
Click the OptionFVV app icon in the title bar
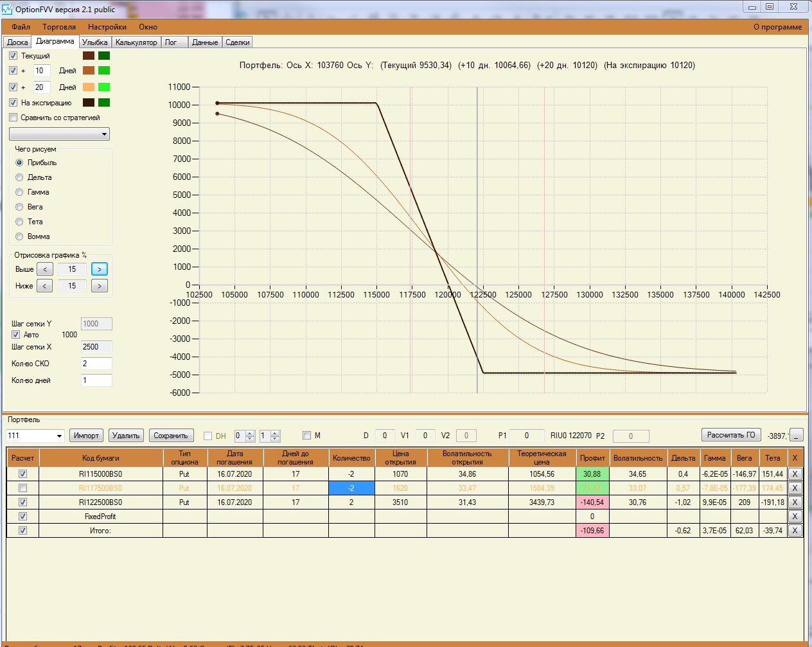click(7, 9)
